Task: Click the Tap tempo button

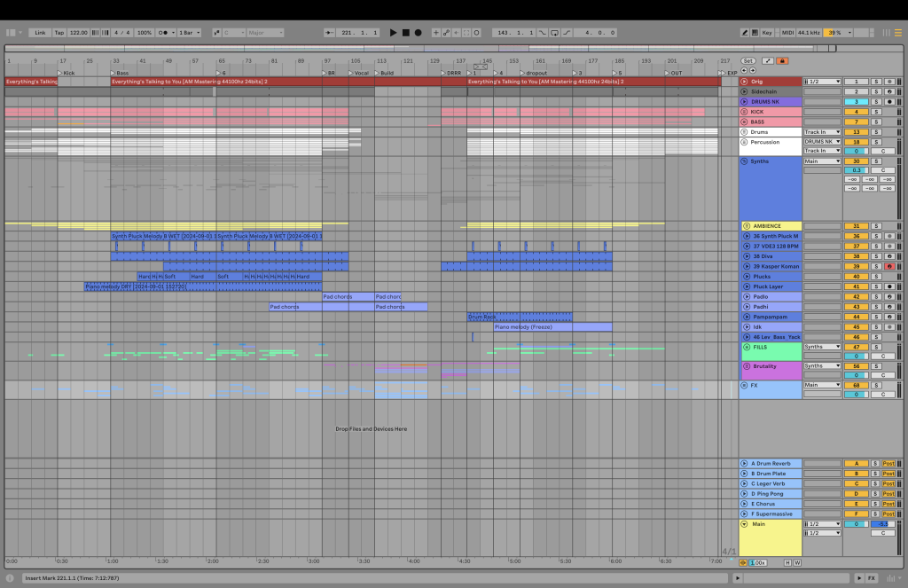Action: 59,33
